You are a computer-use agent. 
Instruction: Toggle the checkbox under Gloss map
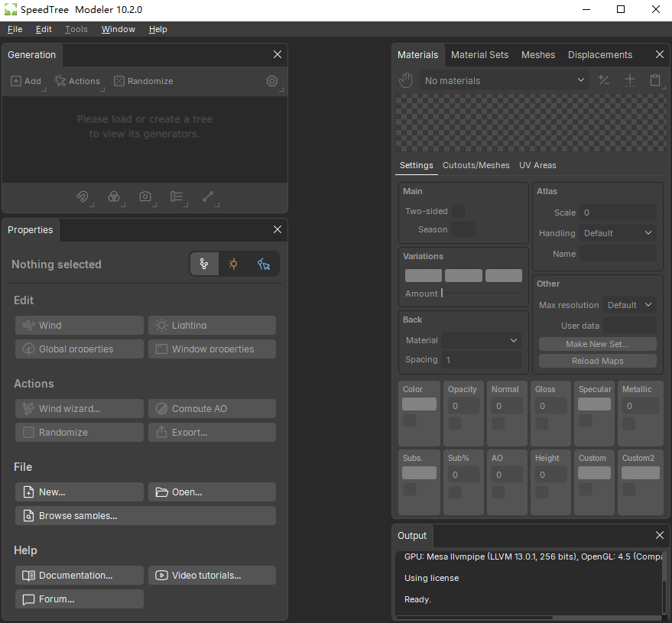542,423
